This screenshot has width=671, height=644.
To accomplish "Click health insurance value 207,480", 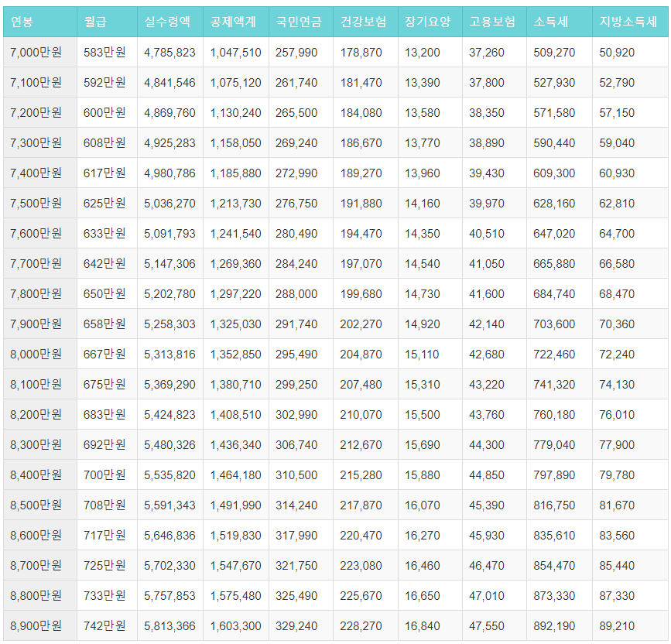I will click(x=361, y=385).
